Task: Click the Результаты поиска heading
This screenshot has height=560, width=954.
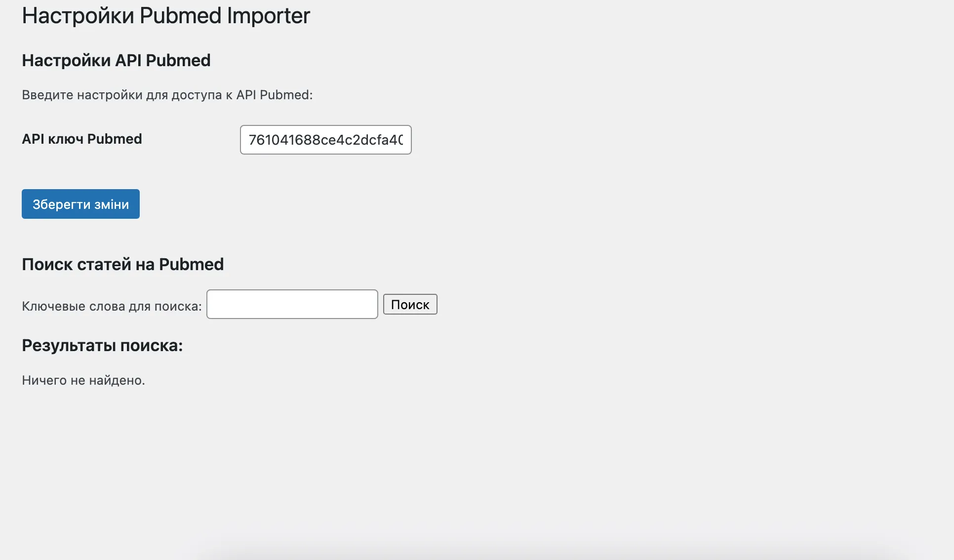Action: click(x=102, y=345)
